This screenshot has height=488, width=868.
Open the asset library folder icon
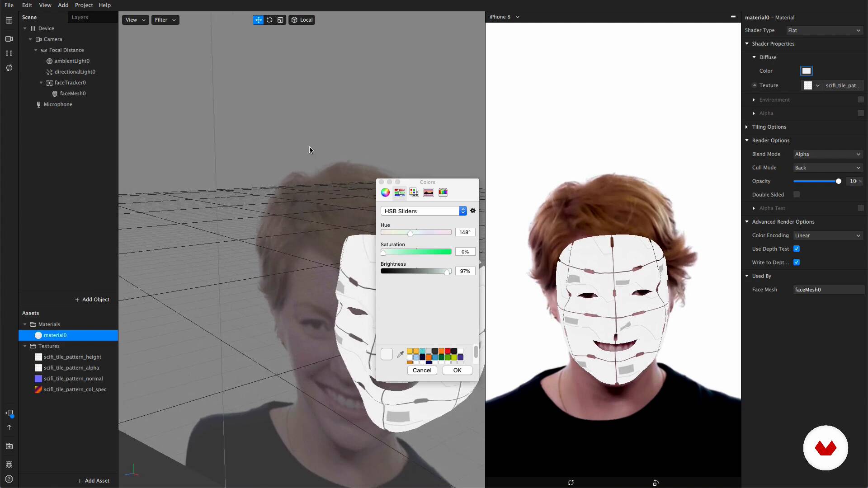click(x=9, y=446)
